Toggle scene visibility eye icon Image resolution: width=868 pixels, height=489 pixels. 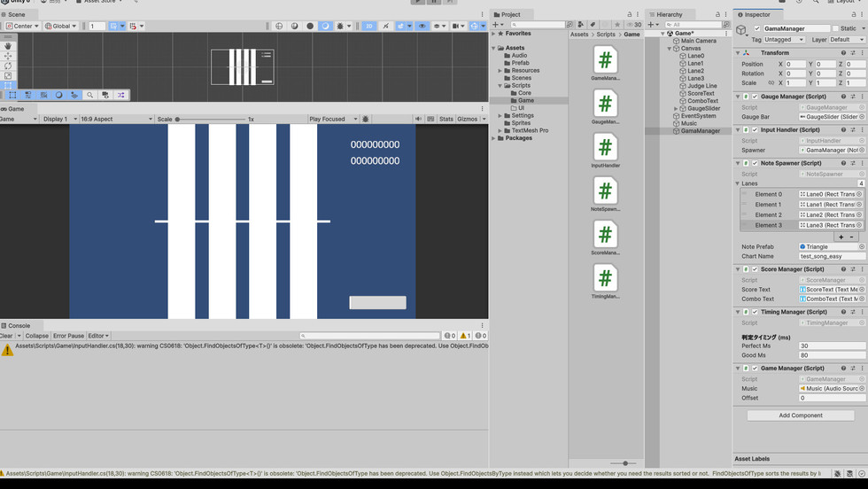tap(422, 26)
